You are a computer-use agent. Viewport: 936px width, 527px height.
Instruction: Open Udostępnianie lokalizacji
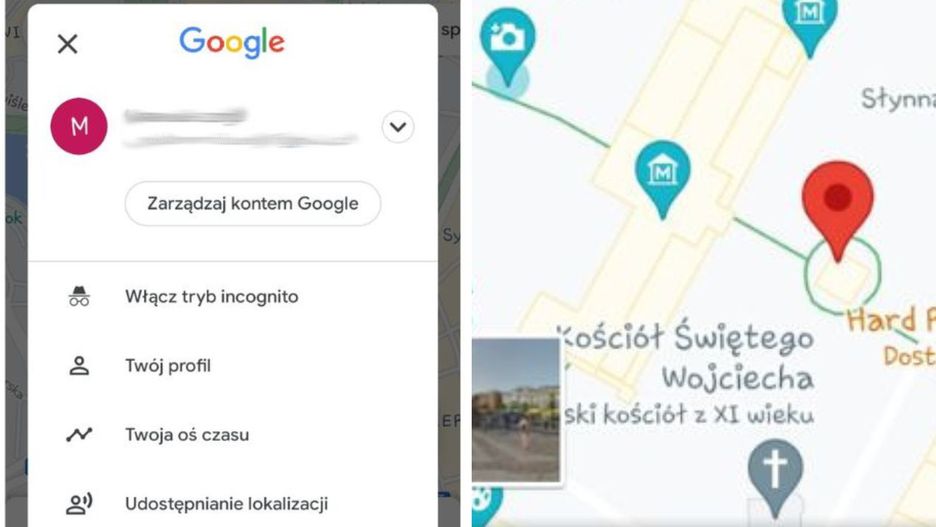point(226,504)
